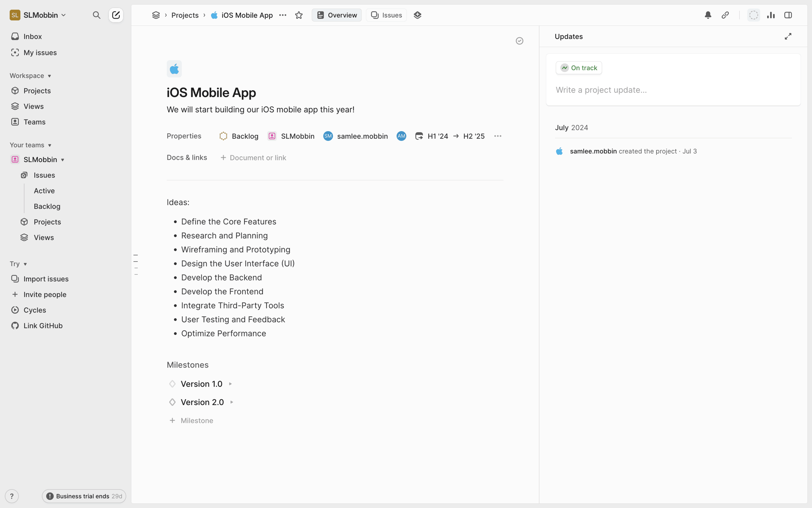Click Projects in the breadcrumb

[185, 15]
